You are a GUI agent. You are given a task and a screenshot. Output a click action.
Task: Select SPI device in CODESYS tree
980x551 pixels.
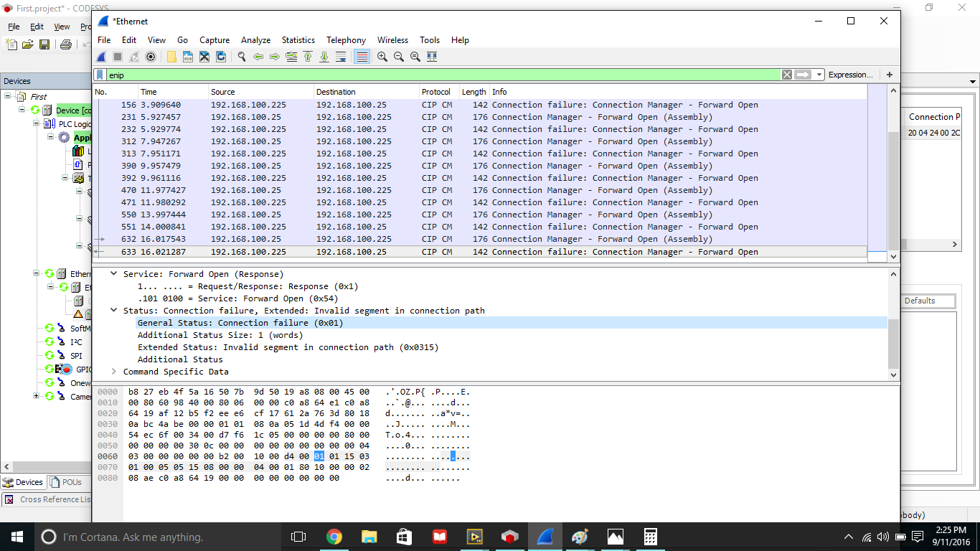[76, 355]
